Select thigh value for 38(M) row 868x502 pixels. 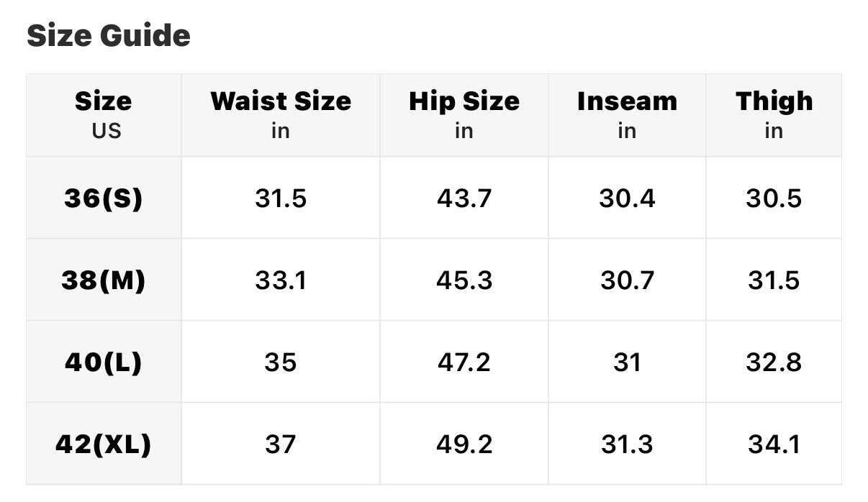pos(774,280)
